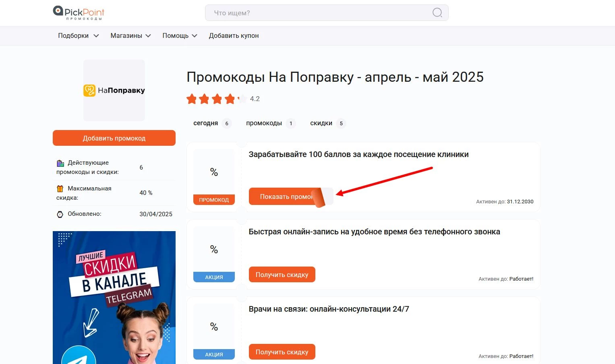This screenshot has width=615, height=364.
Task: Click the Telegram paper-plane icon
Action: pyautogui.click(x=79, y=355)
